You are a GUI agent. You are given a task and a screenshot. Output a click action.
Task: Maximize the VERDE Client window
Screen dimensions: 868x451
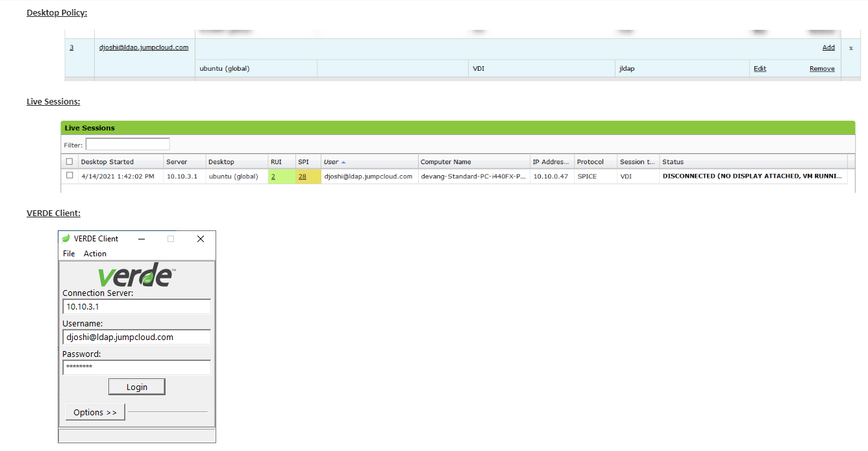tap(171, 239)
